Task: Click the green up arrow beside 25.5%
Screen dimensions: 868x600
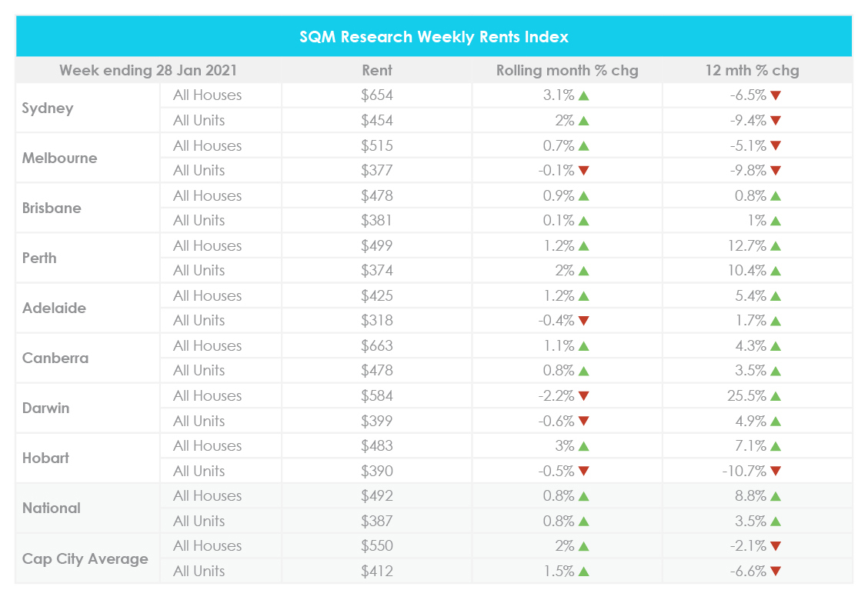Action: click(x=776, y=396)
